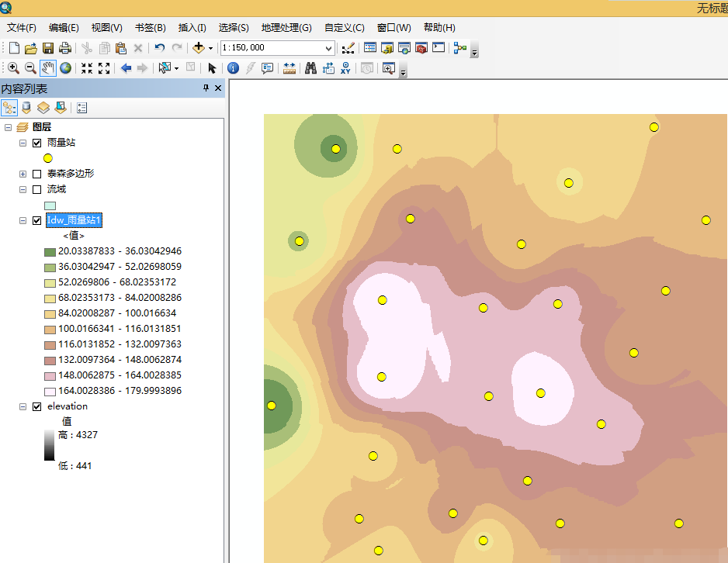Enable the 泰森多边形 layer checkbox
Viewport: 728px width, 563px height.
36,174
